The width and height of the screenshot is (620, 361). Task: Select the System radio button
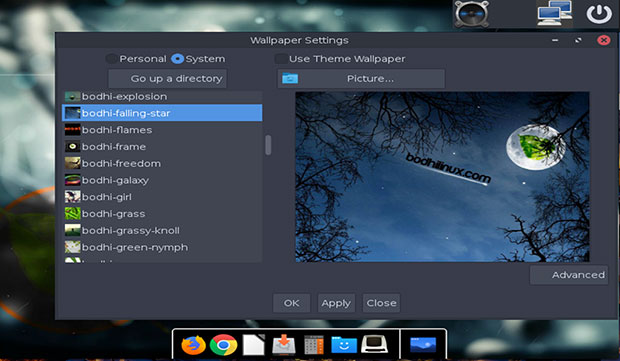click(178, 59)
